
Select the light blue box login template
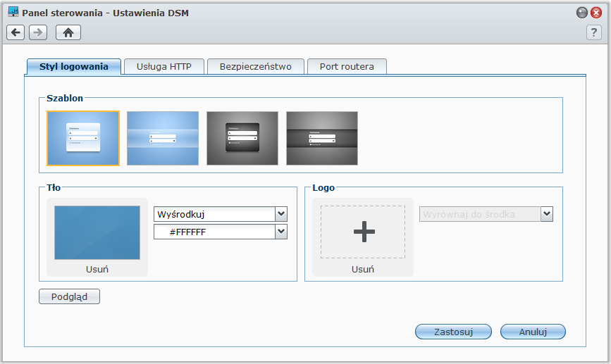(83, 139)
